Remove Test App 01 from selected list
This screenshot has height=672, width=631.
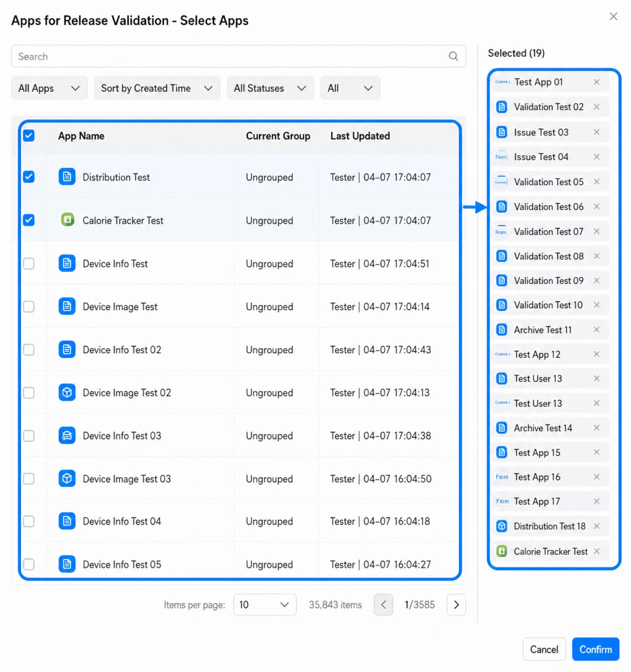pyautogui.click(x=596, y=82)
